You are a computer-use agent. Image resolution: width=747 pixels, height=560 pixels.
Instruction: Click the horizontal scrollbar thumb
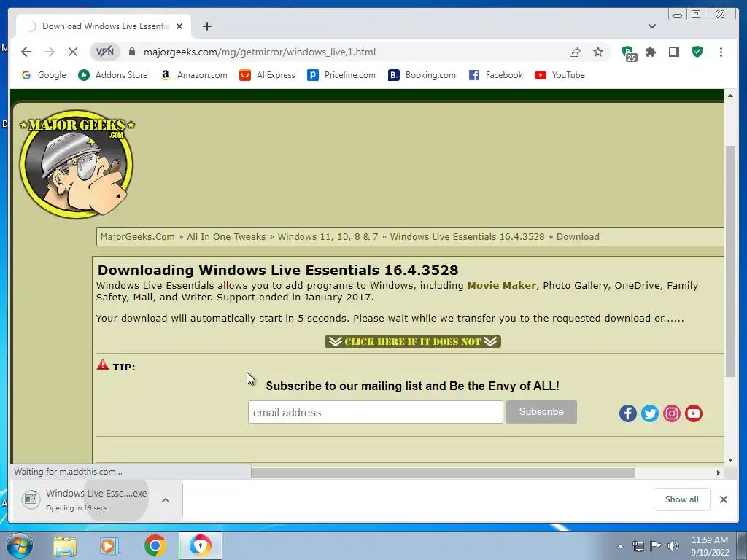coord(443,472)
